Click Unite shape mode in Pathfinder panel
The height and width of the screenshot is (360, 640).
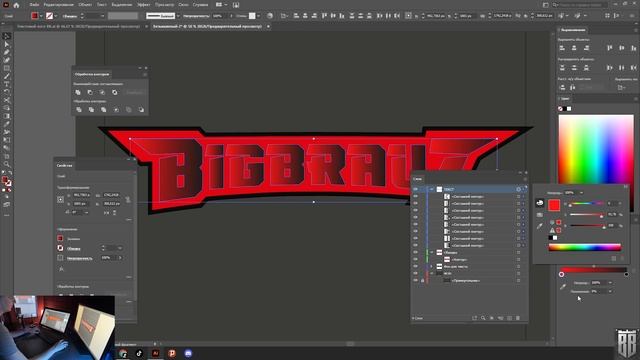point(78,93)
